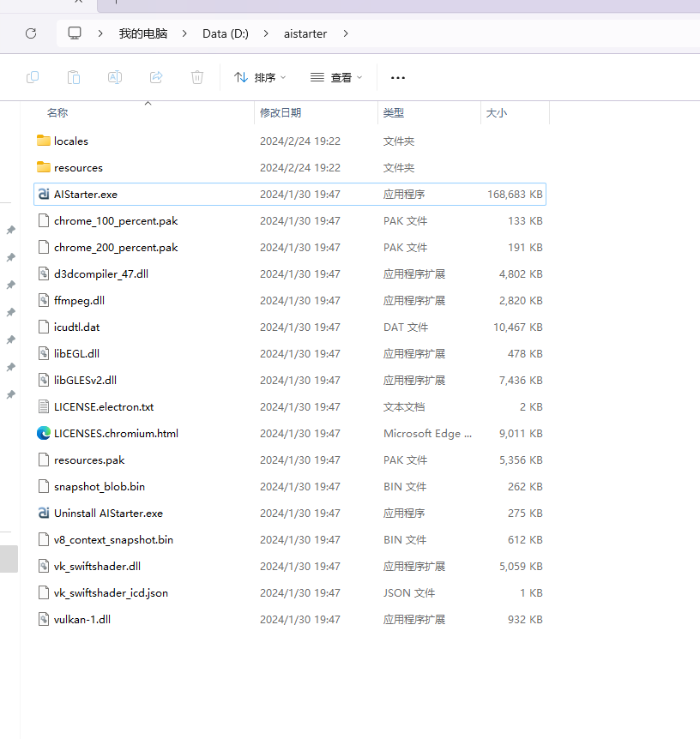Expand the chevron after 我的电脑

[184, 33]
